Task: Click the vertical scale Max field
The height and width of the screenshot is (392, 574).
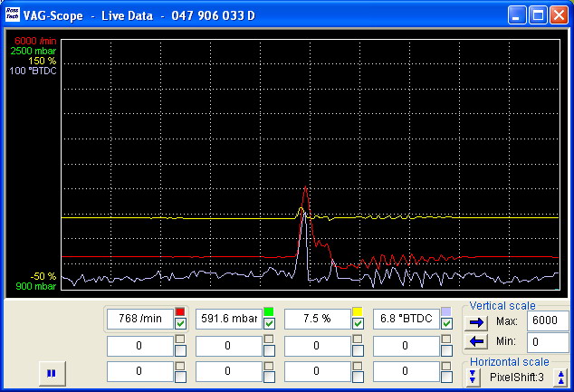Action: [548, 321]
